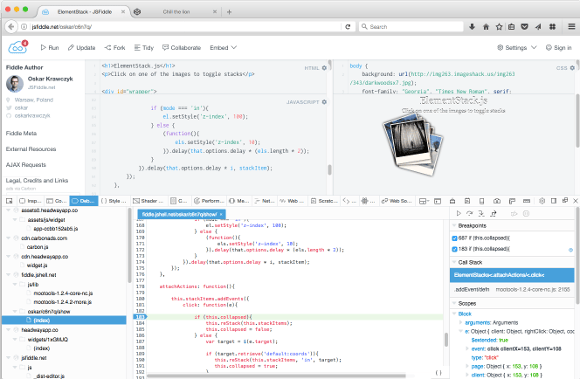Viewport: 580px width, 379px height.
Task: Click the debugger Step Over icon
Action: tap(470, 213)
